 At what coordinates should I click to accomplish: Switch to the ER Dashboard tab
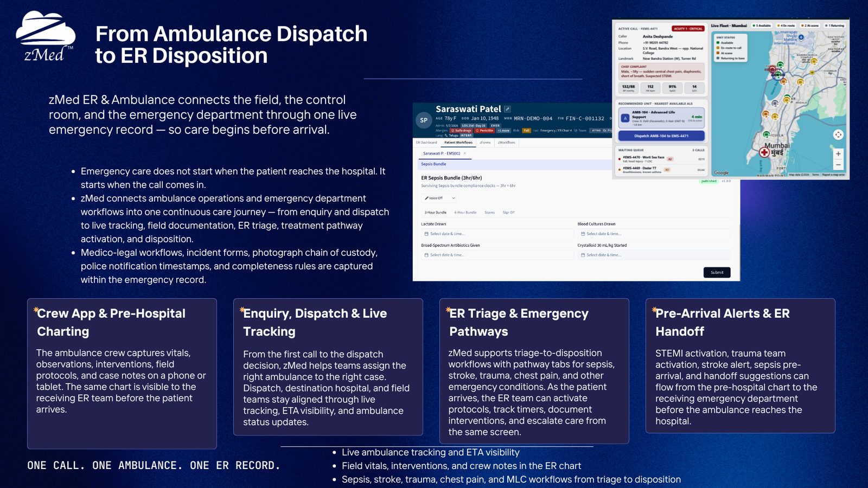coord(426,143)
